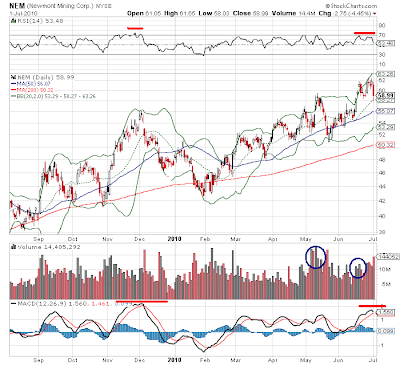The height and width of the screenshot is (365, 400).
Task: Click the bold 2010 label under MACD panel
Action: [174, 360]
